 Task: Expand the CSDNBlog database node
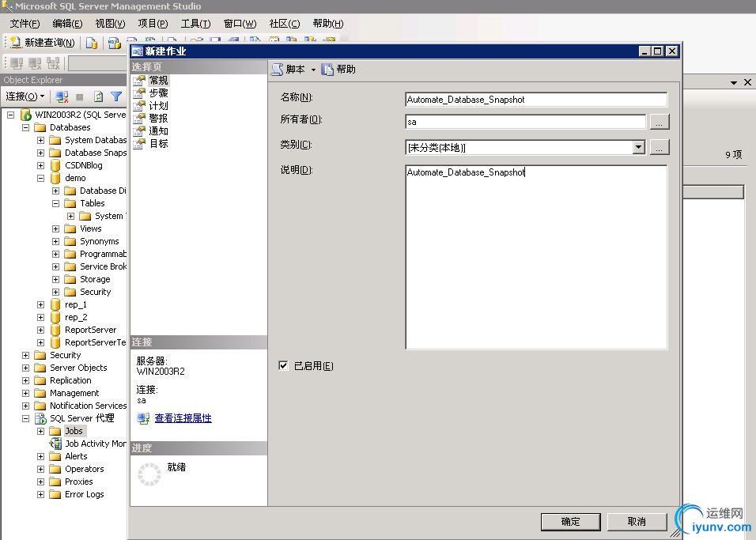click(40, 165)
